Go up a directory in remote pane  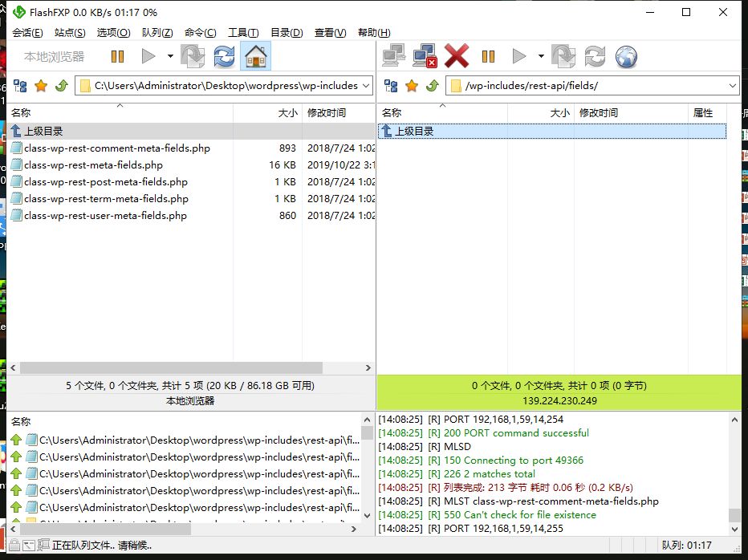pos(433,86)
